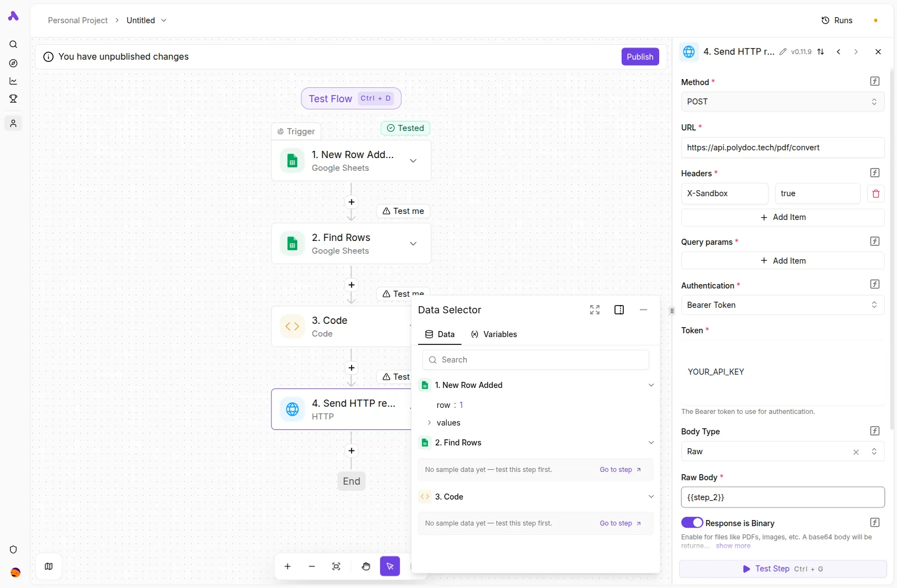Expand the values tree item

coord(429,423)
